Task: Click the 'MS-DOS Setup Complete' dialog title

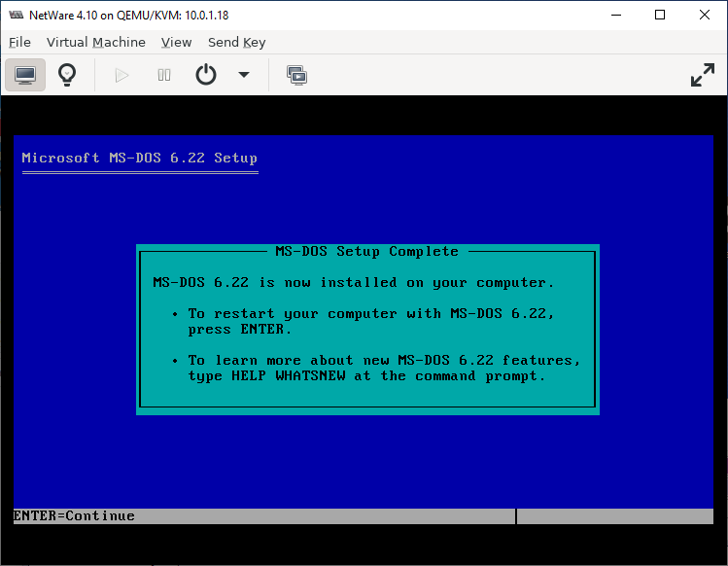Action: pyautogui.click(x=366, y=252)
